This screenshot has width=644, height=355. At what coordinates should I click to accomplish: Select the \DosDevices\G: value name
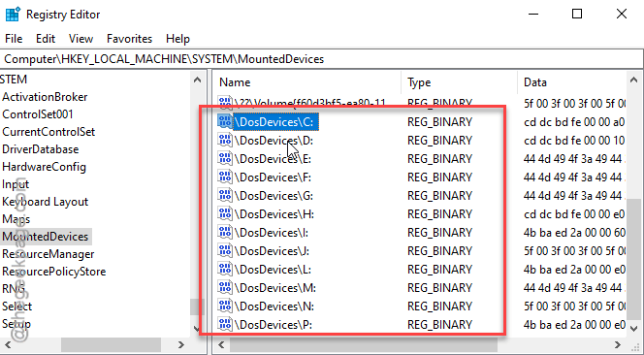pos(274,196)
